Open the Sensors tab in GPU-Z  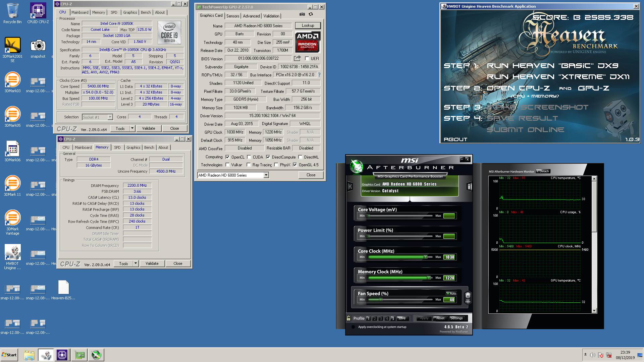click(x=233, y=16)
